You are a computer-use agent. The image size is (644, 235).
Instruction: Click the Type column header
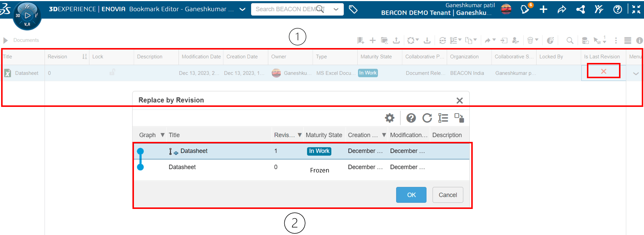pyautogui.click(x=321, y=57)
